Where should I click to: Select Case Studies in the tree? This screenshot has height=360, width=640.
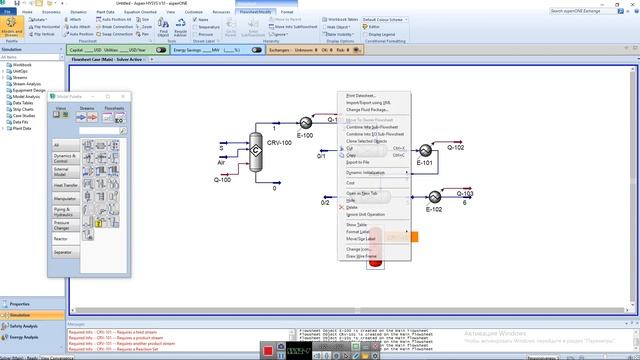(24, 116)
